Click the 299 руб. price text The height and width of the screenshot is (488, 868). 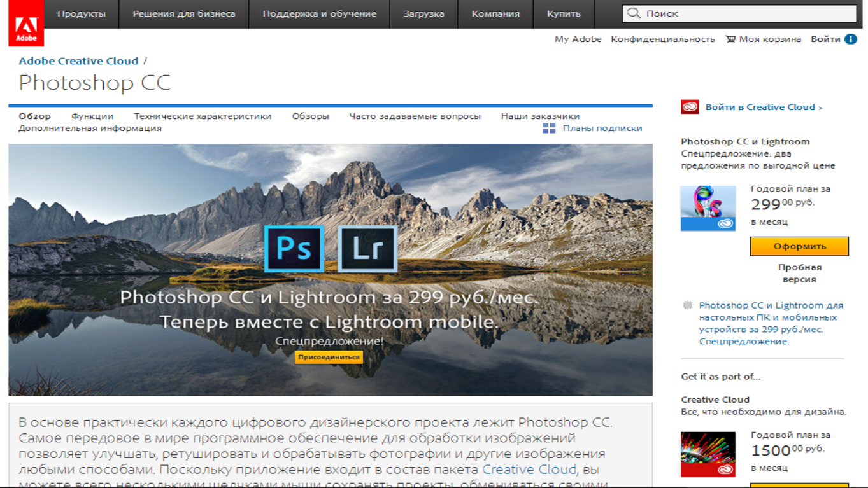[x=783, y=204]
